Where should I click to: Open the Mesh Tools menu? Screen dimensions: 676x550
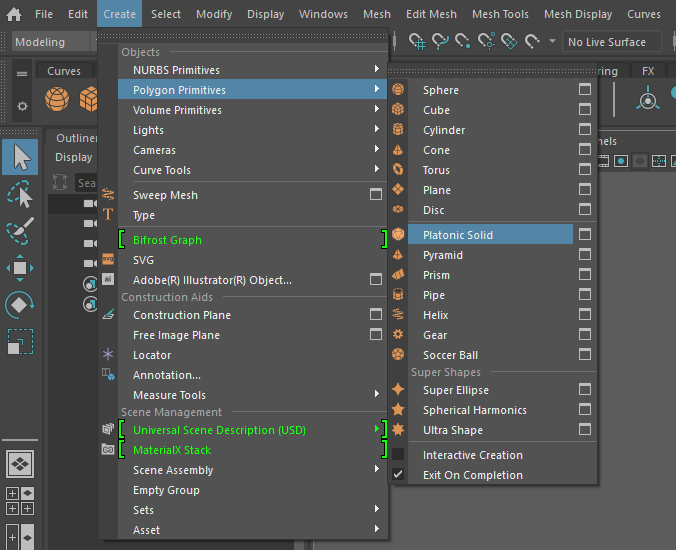tap(500, 14)
